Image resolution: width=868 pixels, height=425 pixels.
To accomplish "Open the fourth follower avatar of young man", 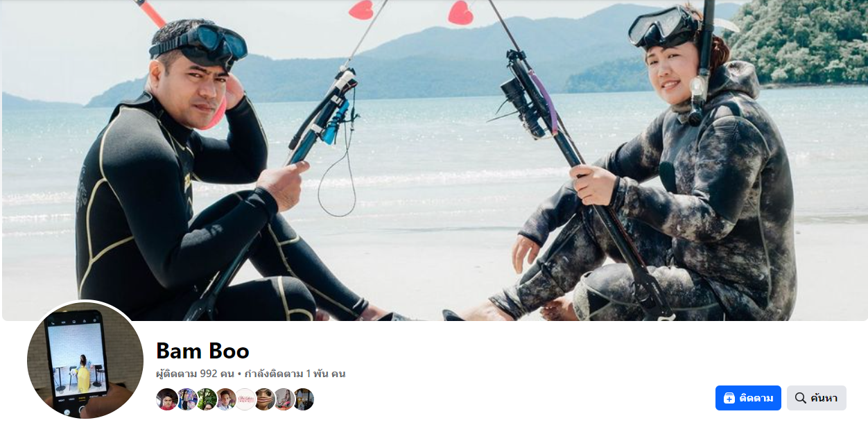I will pyautogui.click(x=225, y=399).
